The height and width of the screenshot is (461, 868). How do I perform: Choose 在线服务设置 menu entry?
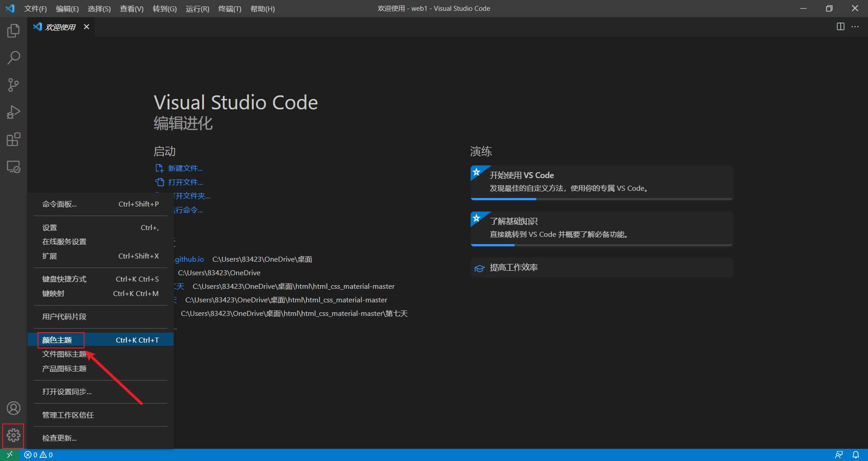100,242
